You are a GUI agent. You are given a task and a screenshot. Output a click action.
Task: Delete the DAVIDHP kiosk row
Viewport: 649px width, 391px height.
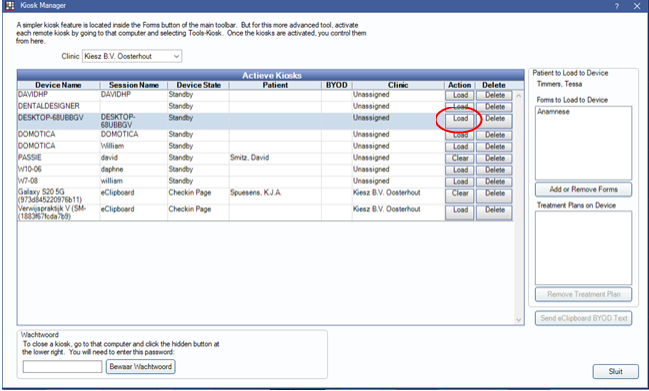[494, 95]
